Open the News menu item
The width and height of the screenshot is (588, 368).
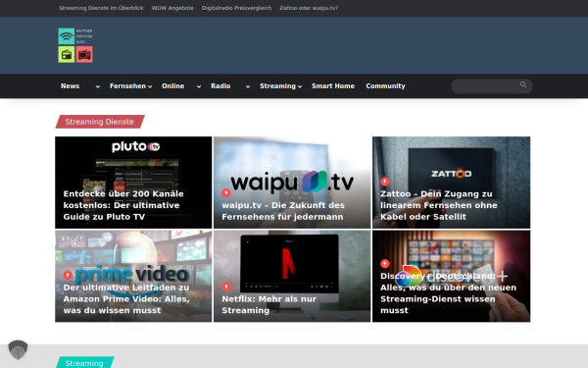(x=71, y=86)
